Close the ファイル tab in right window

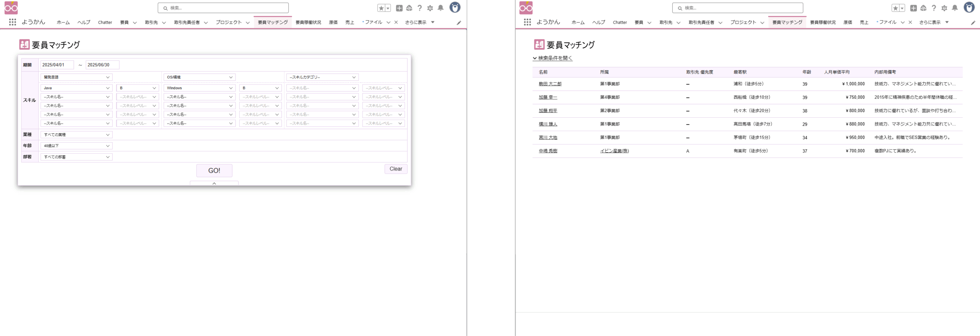coord(910,22)
